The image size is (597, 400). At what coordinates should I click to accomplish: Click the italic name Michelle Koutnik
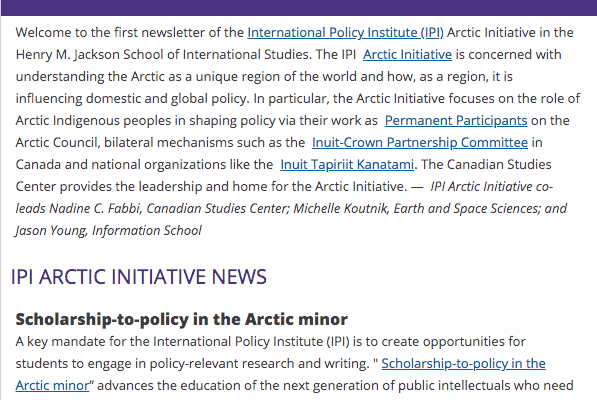pos(340,209)
